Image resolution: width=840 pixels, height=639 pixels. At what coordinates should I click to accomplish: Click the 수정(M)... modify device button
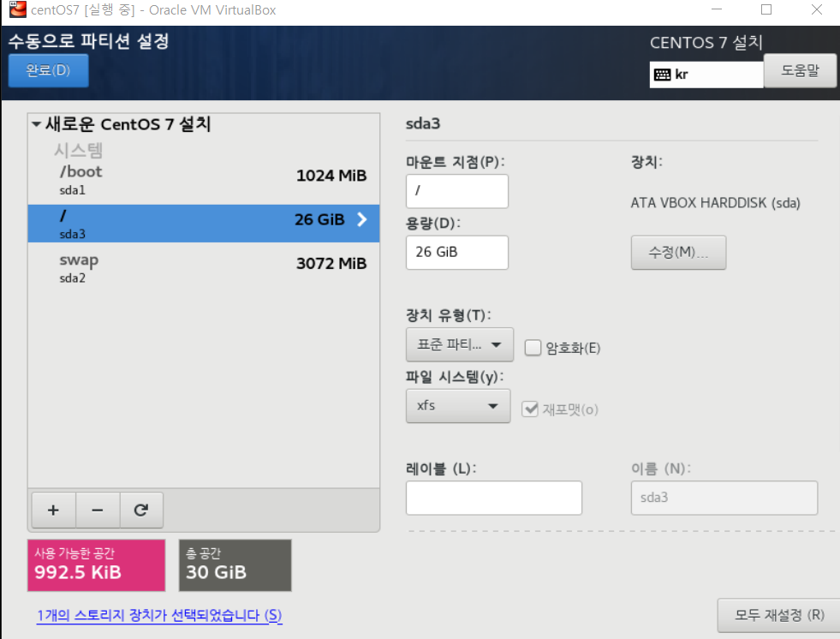pyautogui.click(x=678, y=252)
